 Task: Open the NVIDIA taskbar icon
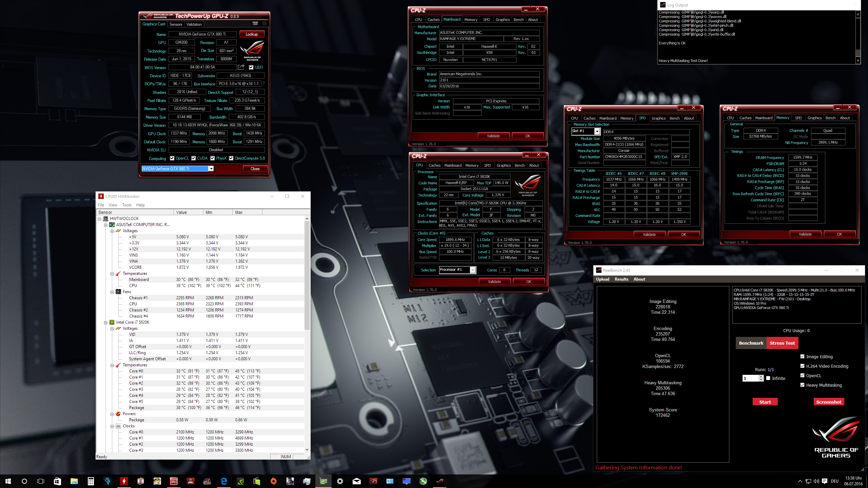pos(240,481)
